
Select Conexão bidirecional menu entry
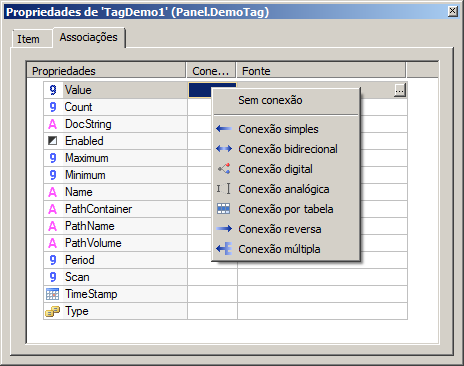point(286,149)
